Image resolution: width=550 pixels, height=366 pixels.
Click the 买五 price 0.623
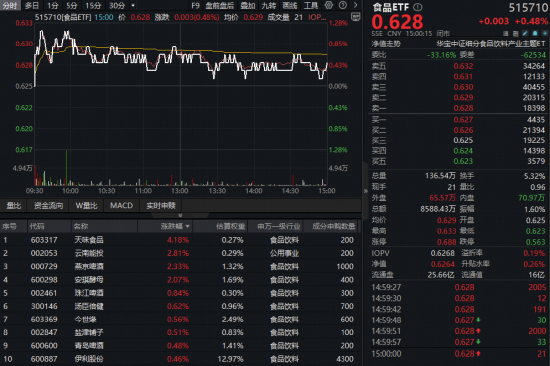[x=463, y=161]
